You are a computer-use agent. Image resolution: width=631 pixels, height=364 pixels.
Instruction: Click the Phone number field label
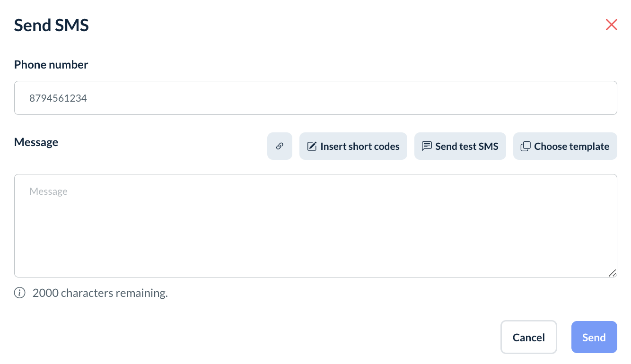click(51, 65)
